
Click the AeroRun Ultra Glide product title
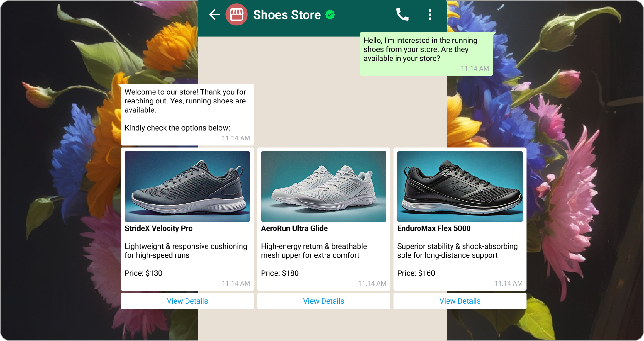pos(294,228)
